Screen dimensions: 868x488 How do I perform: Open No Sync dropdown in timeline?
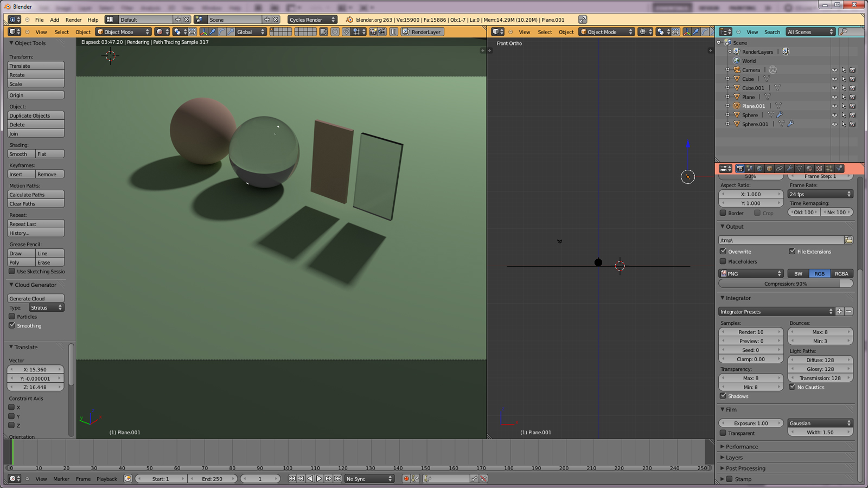(x=369, y=479)
